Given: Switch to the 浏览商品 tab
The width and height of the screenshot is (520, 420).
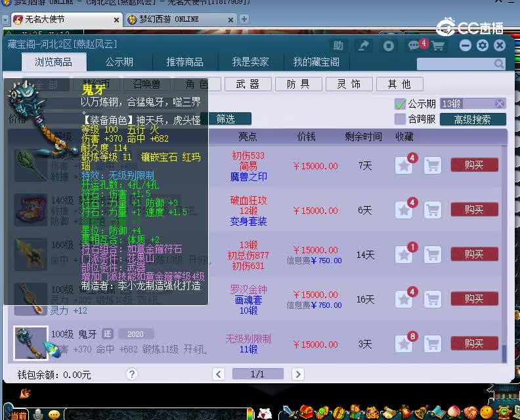Looking at the screenshot, I should [54, 62].
